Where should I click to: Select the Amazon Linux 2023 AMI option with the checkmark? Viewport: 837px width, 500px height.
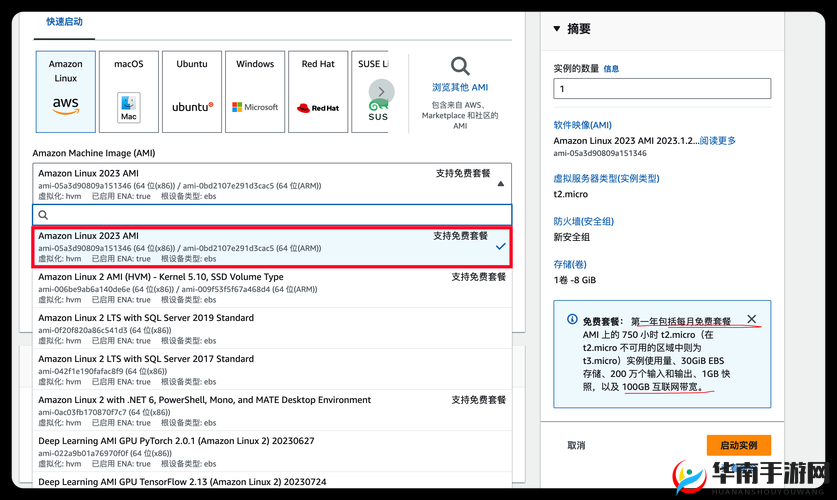point(272,247)
